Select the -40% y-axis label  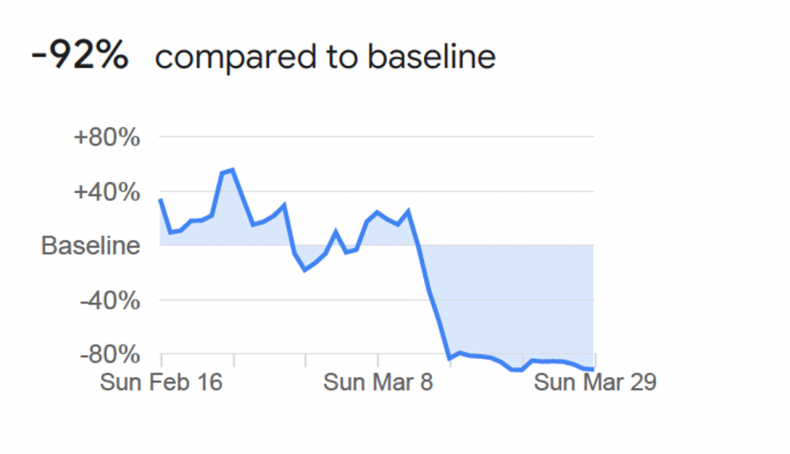point(110,301)
